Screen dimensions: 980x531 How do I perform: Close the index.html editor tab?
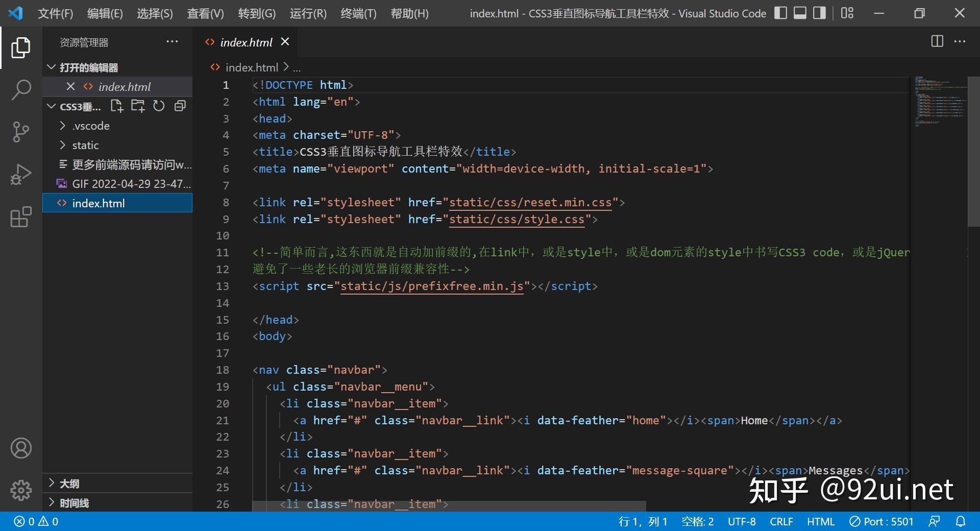coord(285,42)
